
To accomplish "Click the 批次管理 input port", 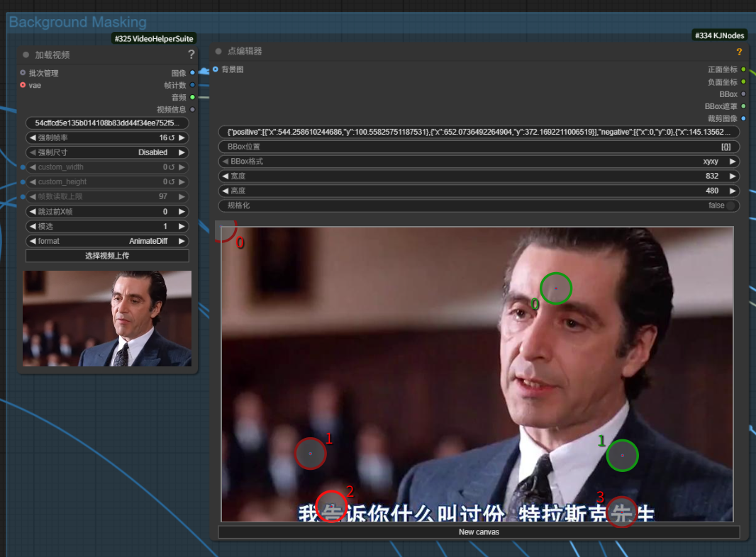I will [x=23, y=73].
